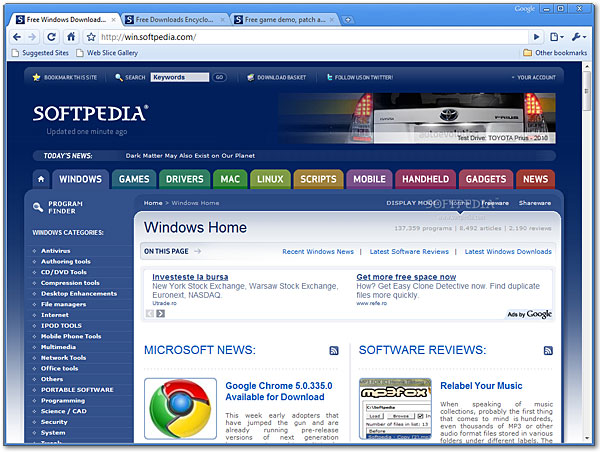Viewport: 600px width, 452px height.
Task: Click the Google Chrome logo thumbnail
Action: [180, 409]
